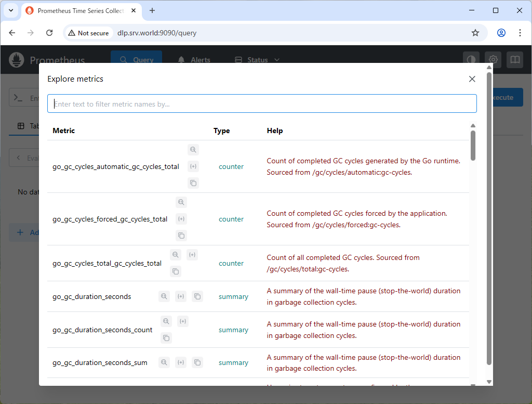Click query icon for go_gc_duration_seconds
This screenshot has height=404, width=532.
[164, 296]
